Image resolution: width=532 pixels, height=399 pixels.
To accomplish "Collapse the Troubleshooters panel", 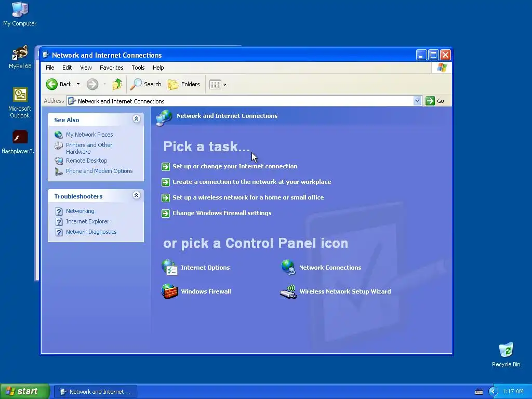I will point(137,195).
